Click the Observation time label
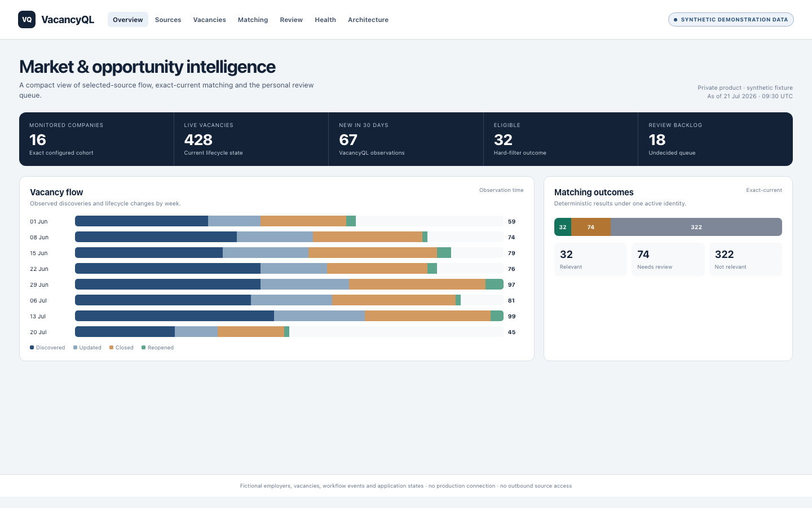Image resolution: width=812 pixels, height=508 pixels. click(501, 190)
